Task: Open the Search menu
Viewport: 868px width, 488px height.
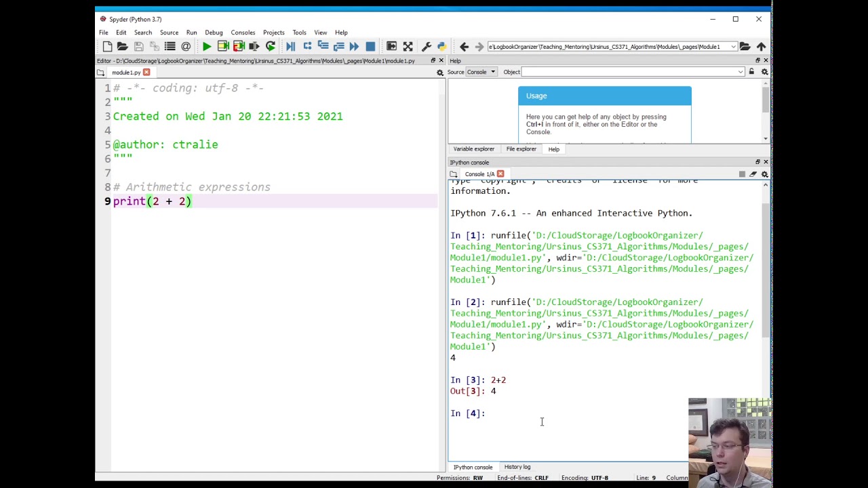Action: (143, 33)
